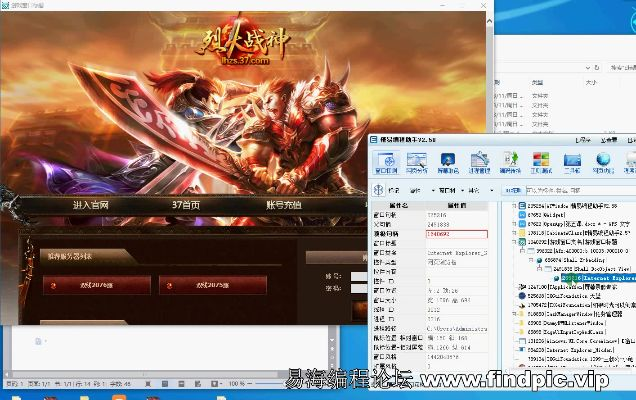The image size is (636, 400).
Task: Click the File Explorer search box
Action: 621,67
